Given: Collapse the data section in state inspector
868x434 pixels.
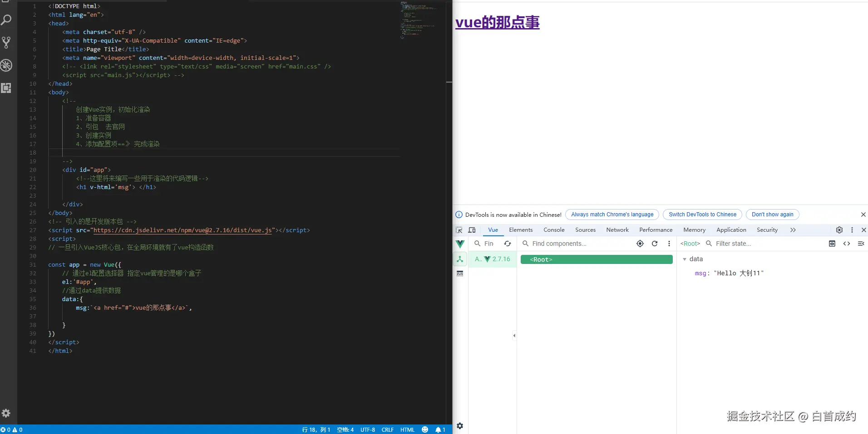Looking at the screenshot, I should coord(685,259).
